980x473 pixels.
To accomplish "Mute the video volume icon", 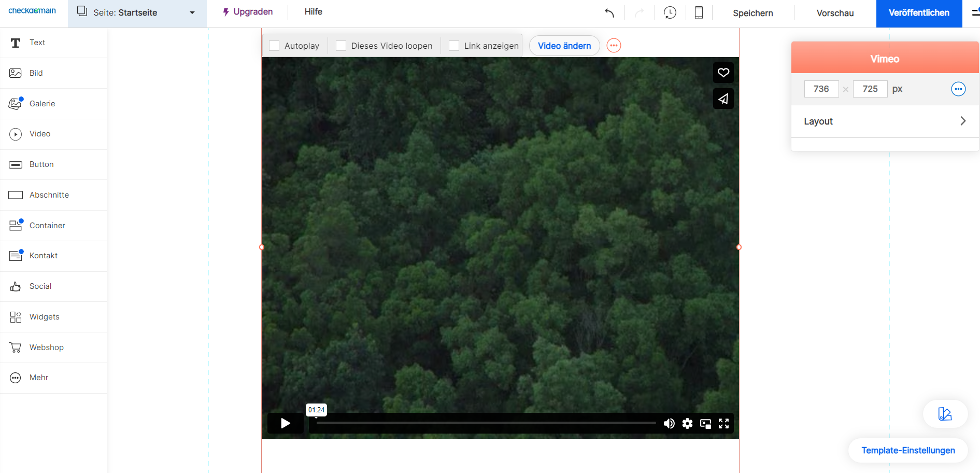I will 669,424.
